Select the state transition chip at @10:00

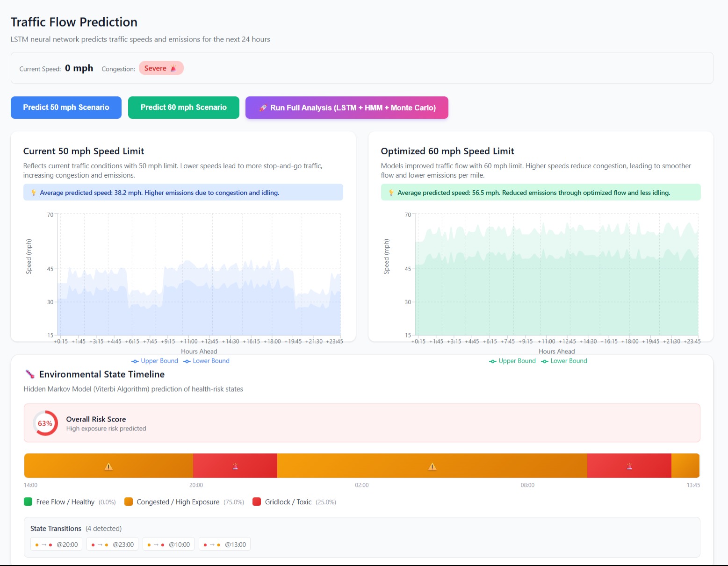(x=168, y=545)
